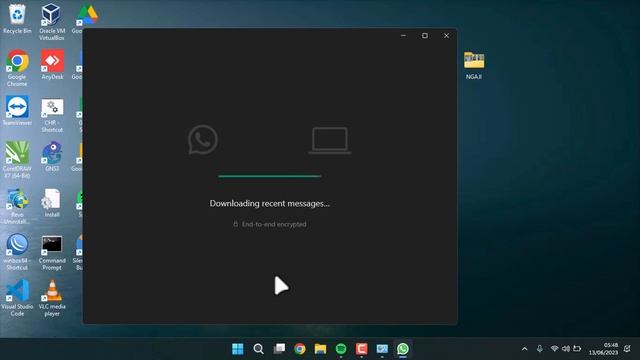Select Revo Uninstaller desktop icon
Image resolution: width=640 pixels, height=360 pixels.
[x=17, y=206]
